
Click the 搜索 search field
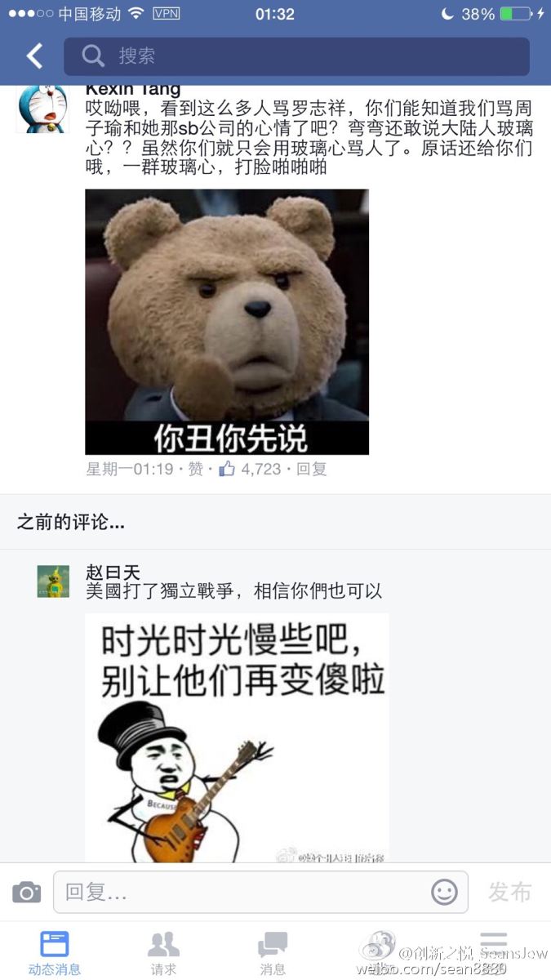296,56
